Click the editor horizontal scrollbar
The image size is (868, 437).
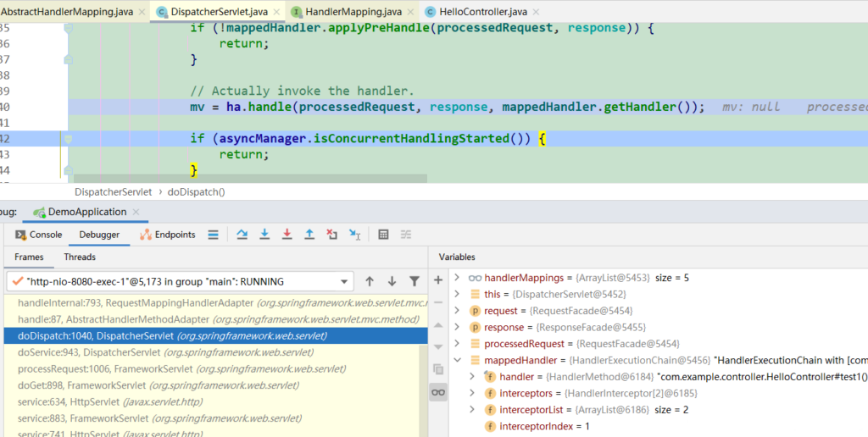click(250, 179)
